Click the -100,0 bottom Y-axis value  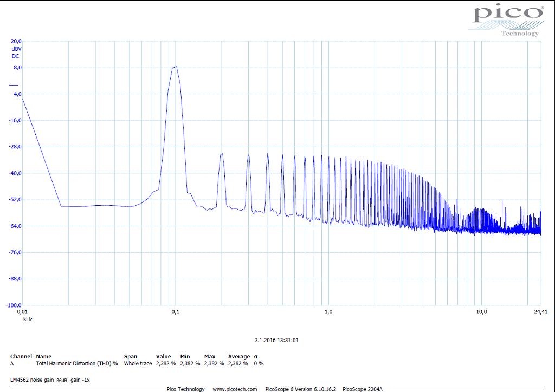click(x=14, y=305)
